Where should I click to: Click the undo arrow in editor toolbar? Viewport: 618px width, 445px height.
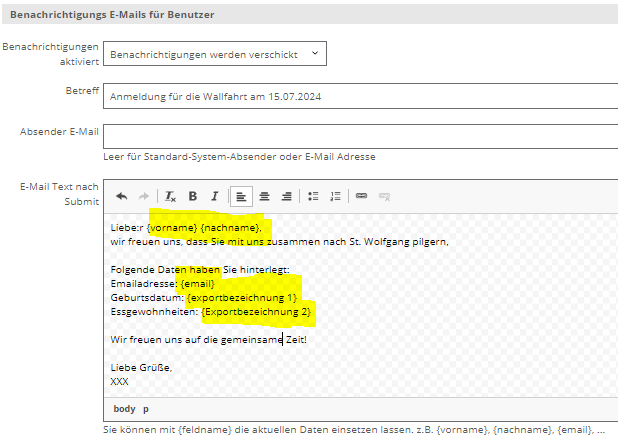click(x=122, y=196)
